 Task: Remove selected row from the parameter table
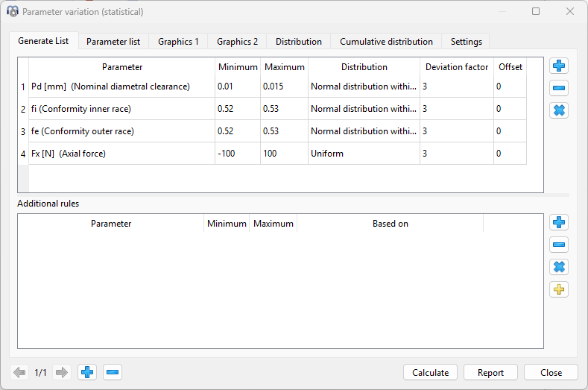tap(559, 88)
